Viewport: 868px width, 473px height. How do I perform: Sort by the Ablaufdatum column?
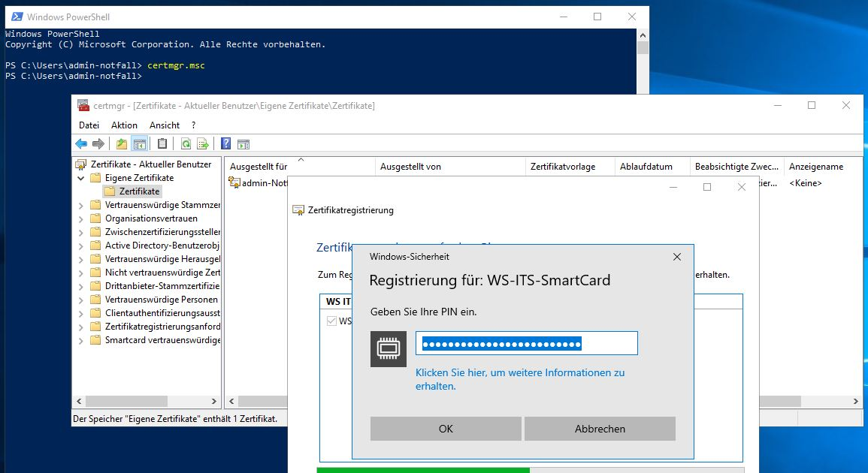652,167
